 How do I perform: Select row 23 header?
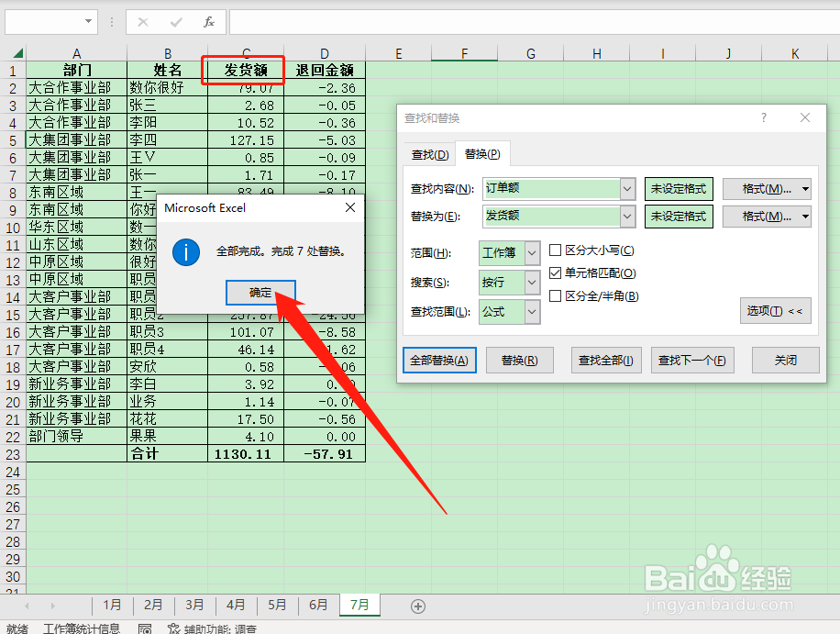(13, 454)
